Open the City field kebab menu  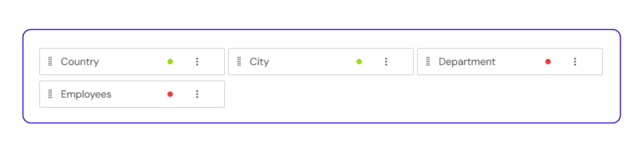[386, 61]
